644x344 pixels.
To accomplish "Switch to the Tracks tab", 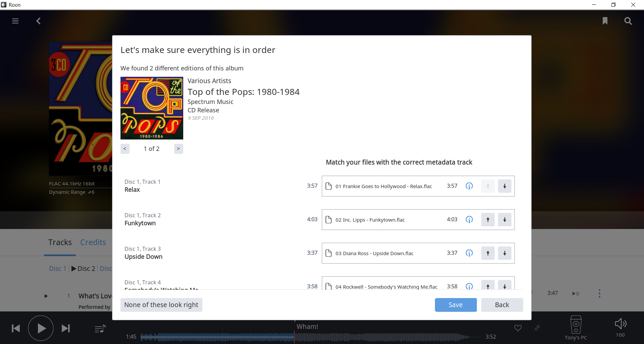I will (x=60, y=242).
